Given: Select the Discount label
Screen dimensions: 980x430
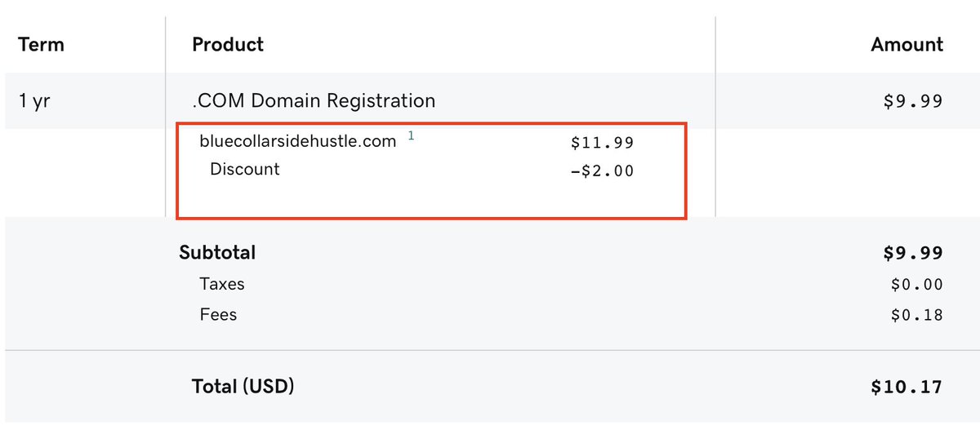Looking at the screenshot, I should pyautogui.click(x=245, y=169).
